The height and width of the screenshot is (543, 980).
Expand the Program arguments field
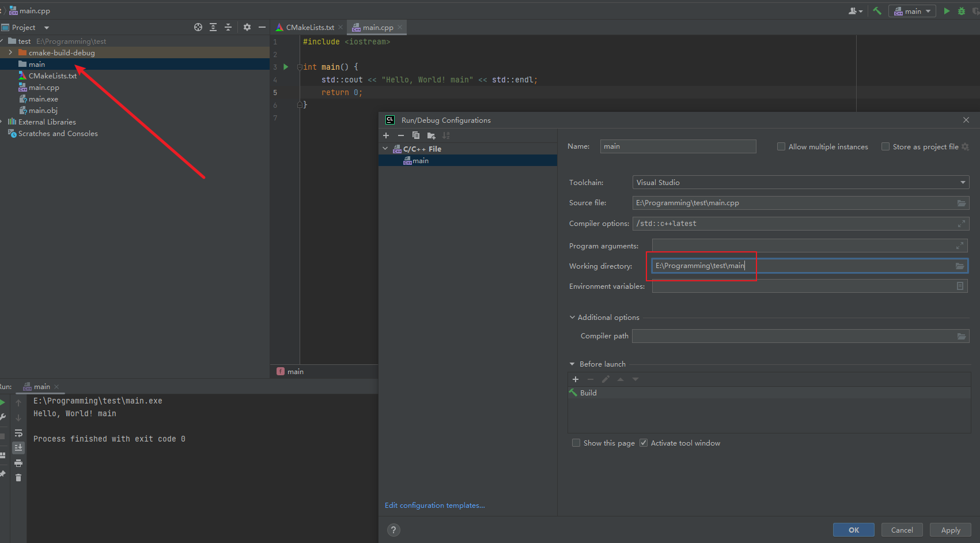[x=960, y=246]
